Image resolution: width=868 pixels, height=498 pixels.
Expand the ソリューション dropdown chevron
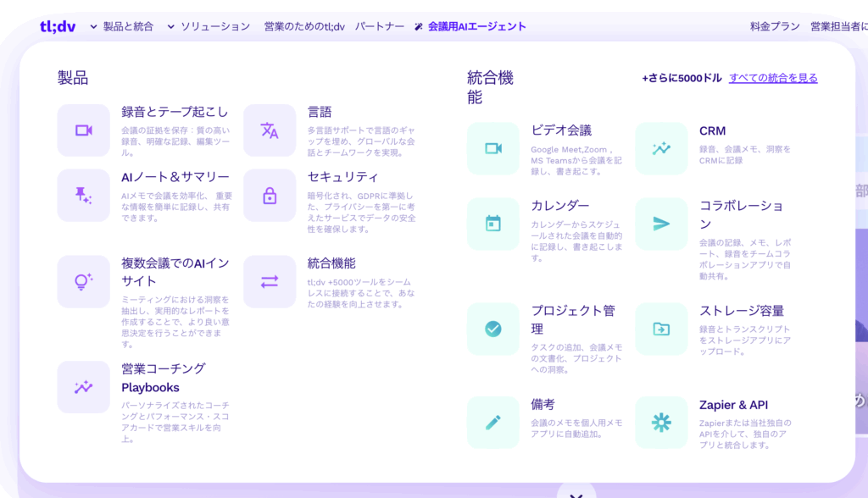click(x=171, y=26)
